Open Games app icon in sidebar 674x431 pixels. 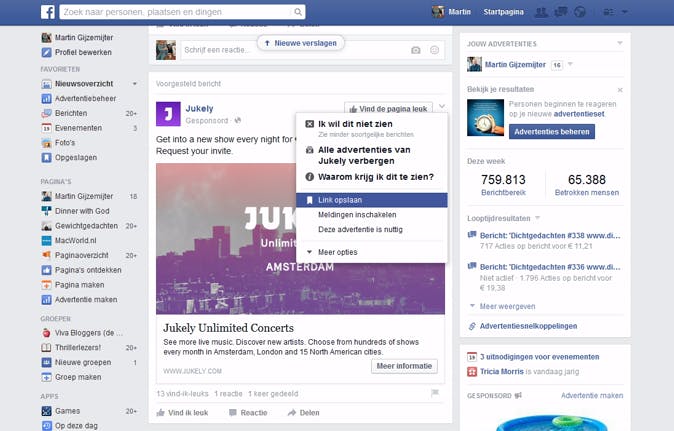(46, 411)
